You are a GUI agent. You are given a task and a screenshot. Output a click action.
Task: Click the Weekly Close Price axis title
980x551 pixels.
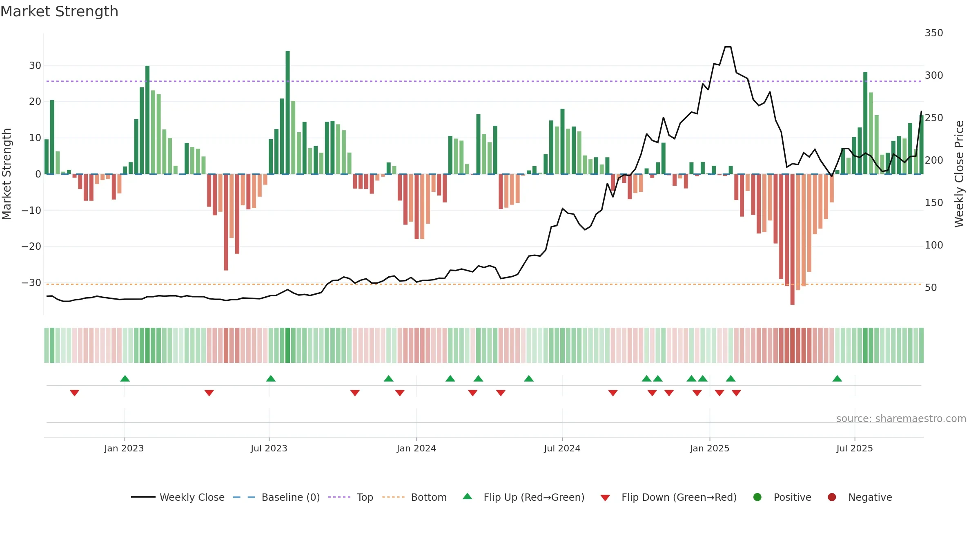959,174
